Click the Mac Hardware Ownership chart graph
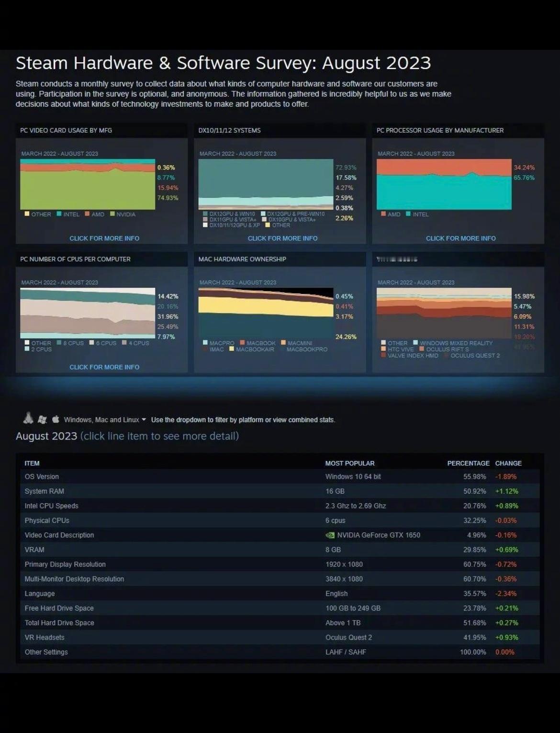The image size is (560, 733). [266, 313]
